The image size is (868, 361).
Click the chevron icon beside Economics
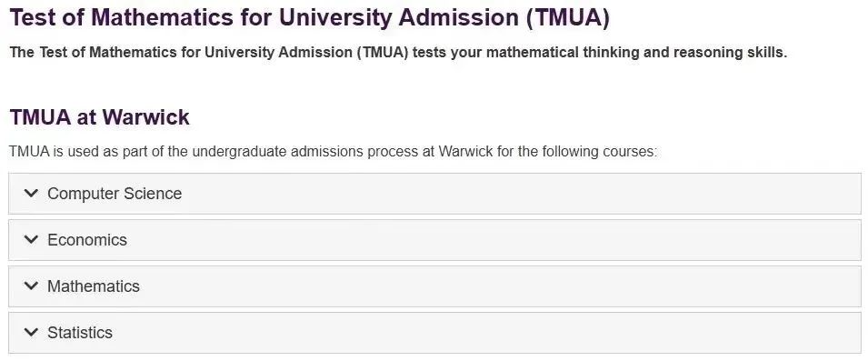pos(32,240)
